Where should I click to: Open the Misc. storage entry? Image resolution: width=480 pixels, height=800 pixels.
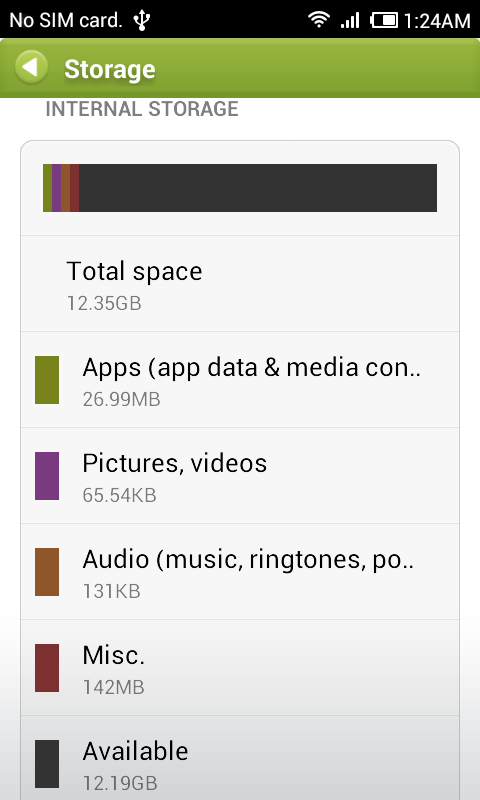[240, 667]
